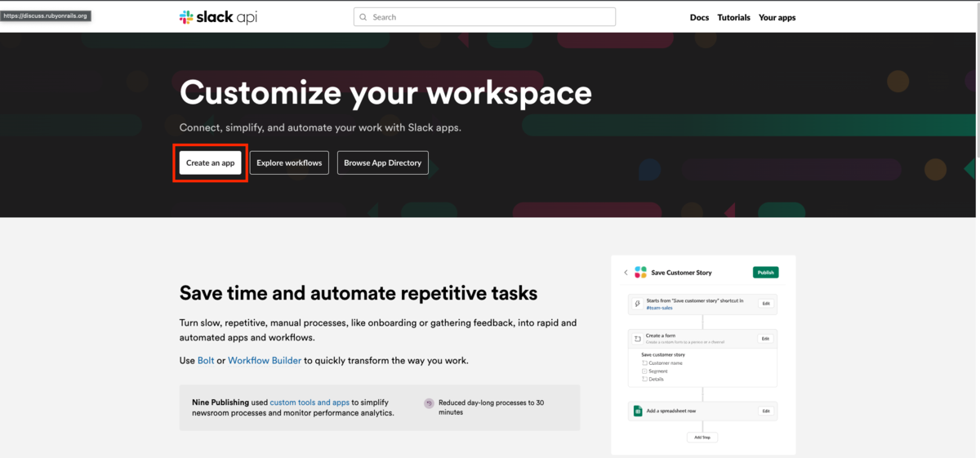Click the Explore workflows button

(289, 162)
